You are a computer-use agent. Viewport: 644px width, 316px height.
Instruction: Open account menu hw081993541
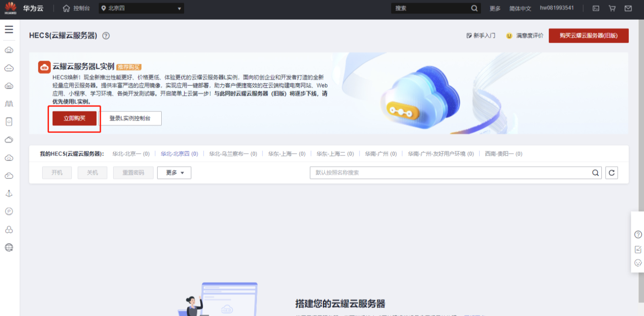coord(557,8)
